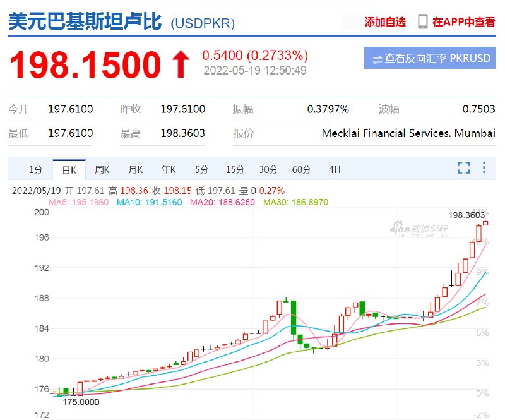Click the 2022/05/19 chart data readout
Image resolution: width=505 pixels, height=420 pixels.
tap(148, 191)
